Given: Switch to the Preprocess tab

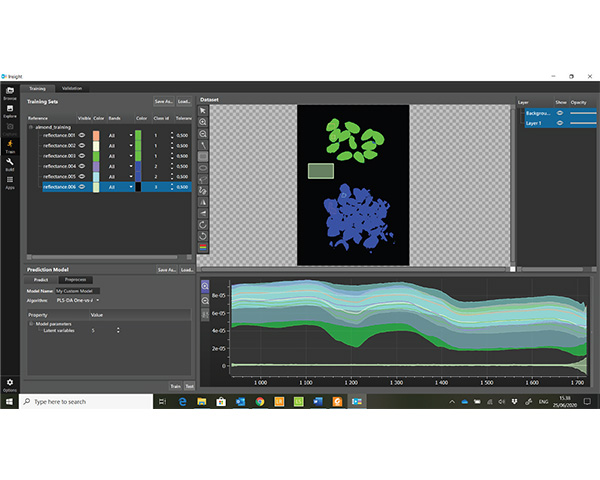Looking at the screenshot, I should coord(77,280).
